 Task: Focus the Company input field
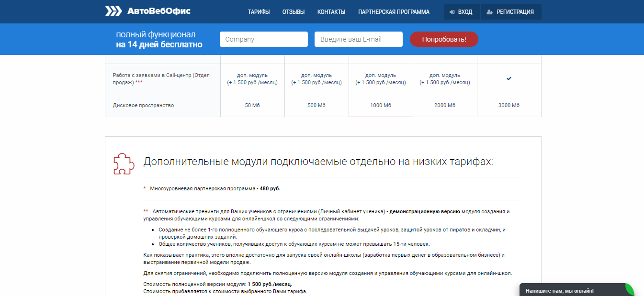point(263,39)
